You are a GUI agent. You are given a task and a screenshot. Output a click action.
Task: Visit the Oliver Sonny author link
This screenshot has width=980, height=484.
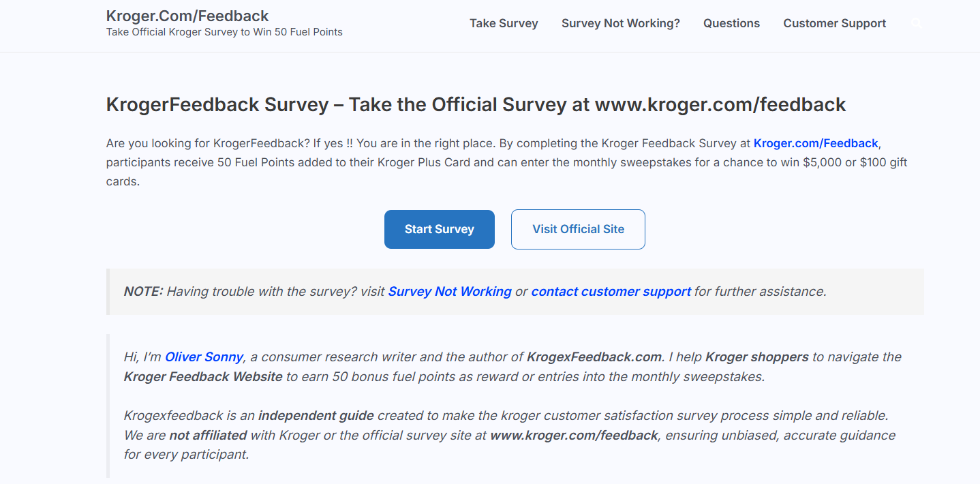coord(204,357)
